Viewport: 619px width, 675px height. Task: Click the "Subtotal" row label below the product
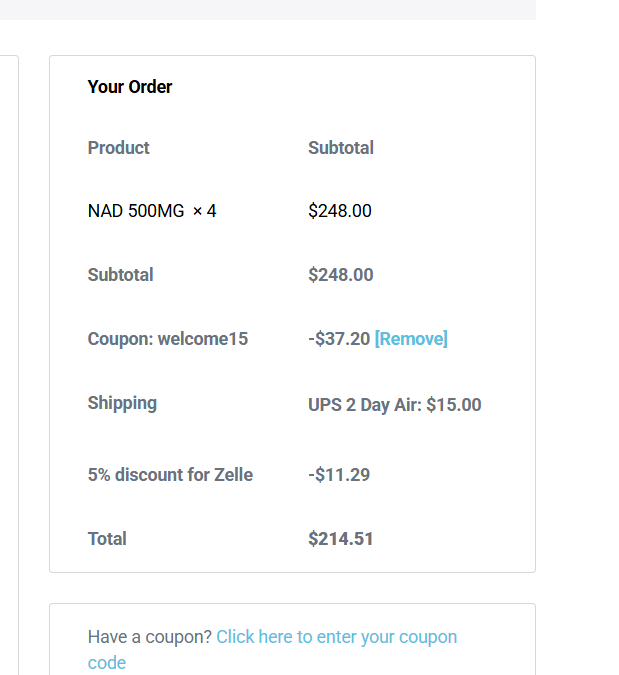tap(120, 275)
